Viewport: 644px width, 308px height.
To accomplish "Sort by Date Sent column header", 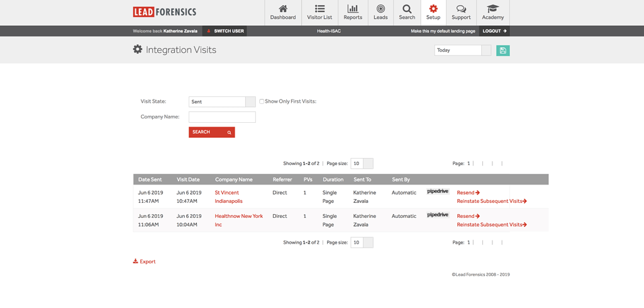I will click(x=150, y=180).
